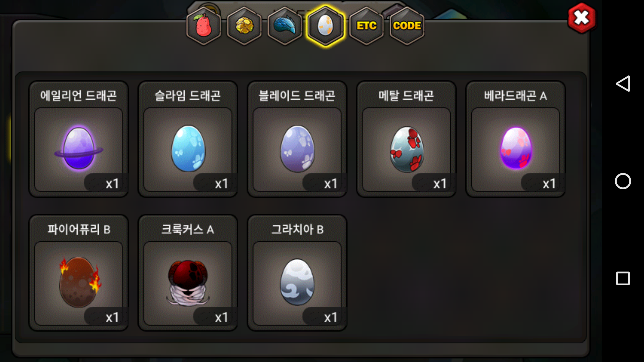Viewport: 644px width, 362px height.
Task: Open the CODE tab
Action: [407, 26]
